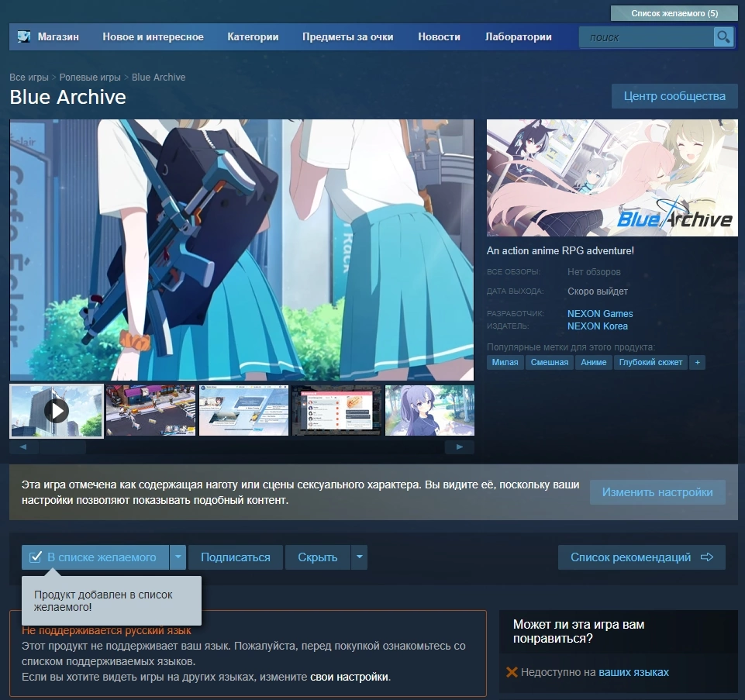Select the mission map screenshot thumbnail
Viewport: 745px width, 700px height.
(x=243, y=411)
